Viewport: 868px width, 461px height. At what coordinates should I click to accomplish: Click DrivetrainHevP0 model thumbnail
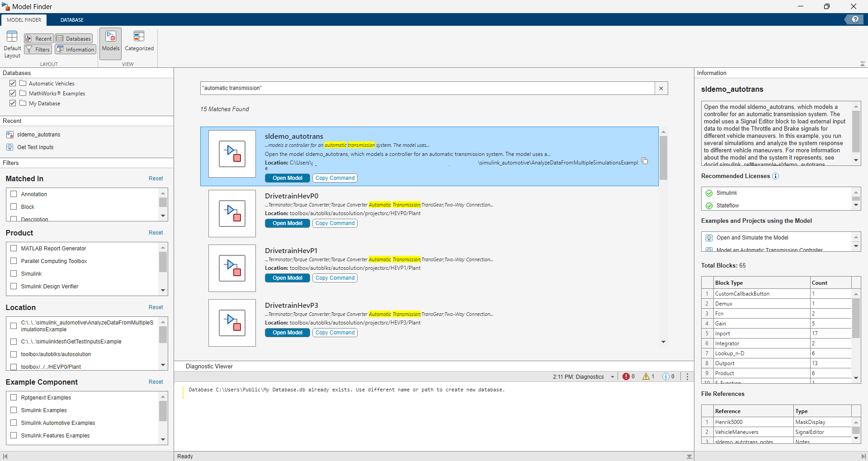(232, 213)
